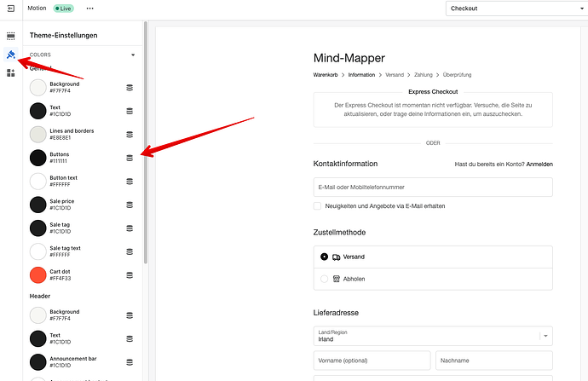588x381 pixels.
Task: Click the stack icon beside Buttons color
Action: coord(130,158)
